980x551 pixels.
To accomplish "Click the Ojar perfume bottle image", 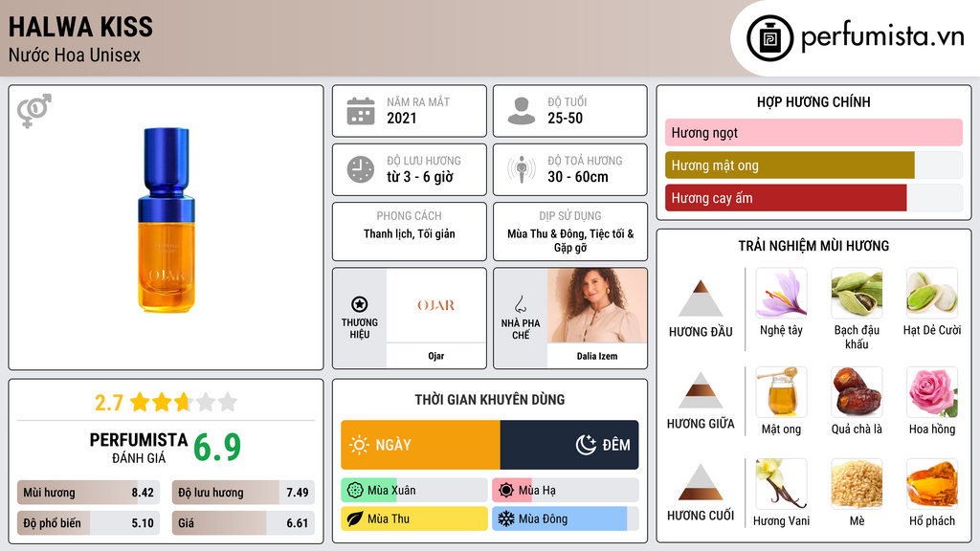I will click(167, 220).
